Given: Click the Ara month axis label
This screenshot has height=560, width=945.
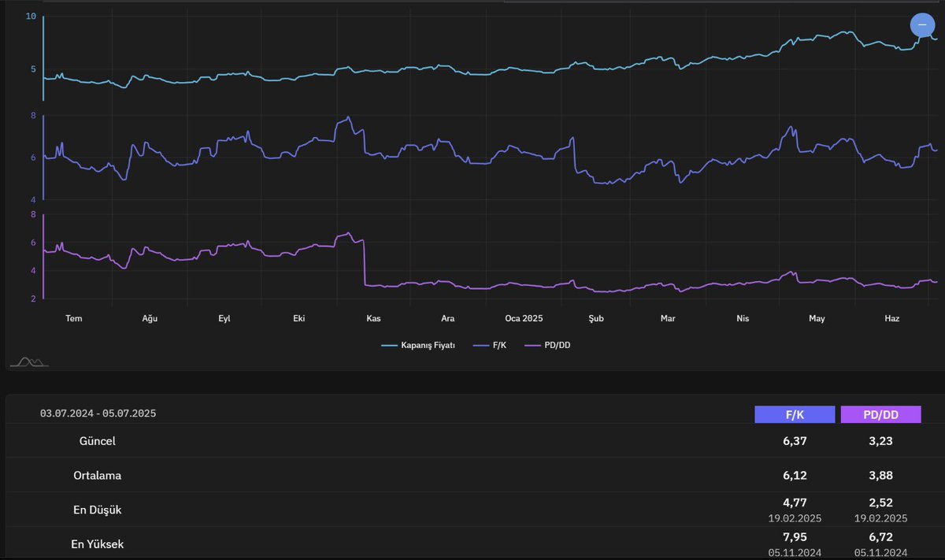Looking at the screenshot, I should [447, 318].
